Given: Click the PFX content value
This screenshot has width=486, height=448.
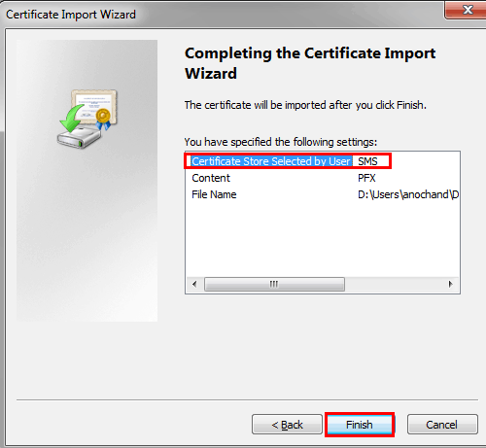Looking at the screenshot, I should pos(366,178).
